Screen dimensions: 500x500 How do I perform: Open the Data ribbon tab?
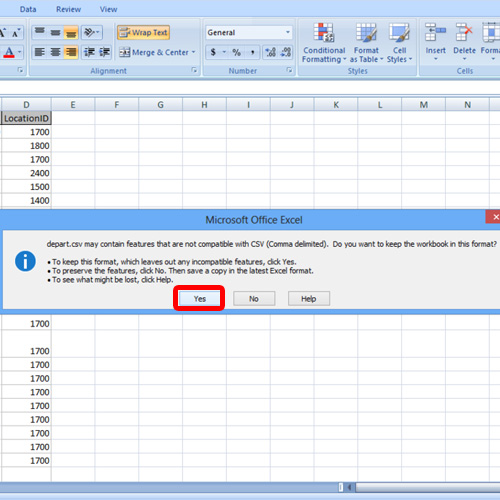(28, 9)
